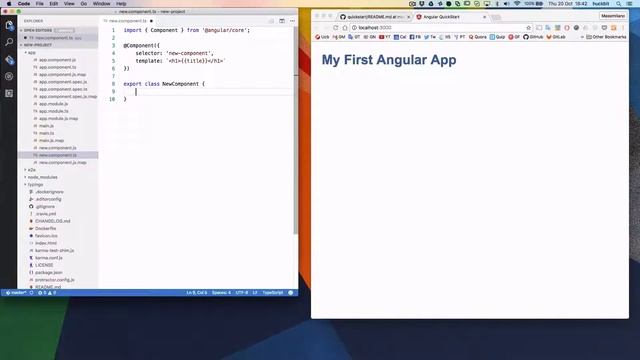This screenshot has height=360, width=640.
Task: Reload the page in Chrome
Action: [x=336, y=28]
